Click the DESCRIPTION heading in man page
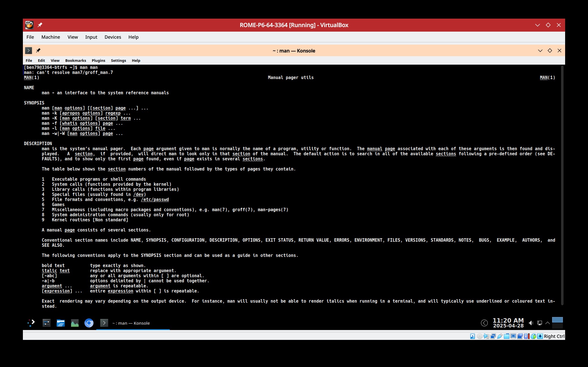 38,143
